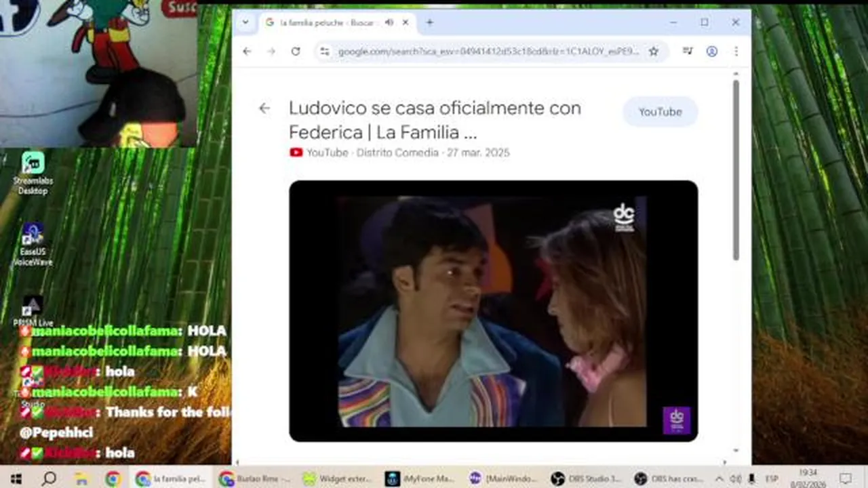The width and height of the screenshot is (868, 488).
Task: Click the webcam overlay in the corner
Action: (99, 73)
